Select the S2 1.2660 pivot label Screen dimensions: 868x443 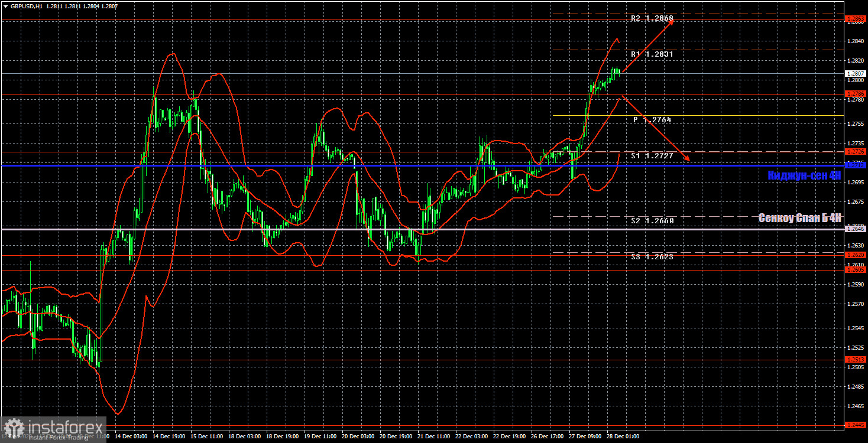[652, 221]
